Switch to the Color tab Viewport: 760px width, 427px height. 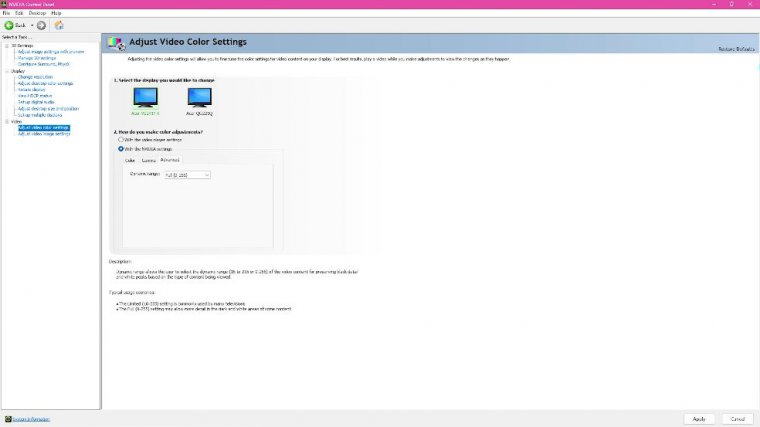coord(129,159)
